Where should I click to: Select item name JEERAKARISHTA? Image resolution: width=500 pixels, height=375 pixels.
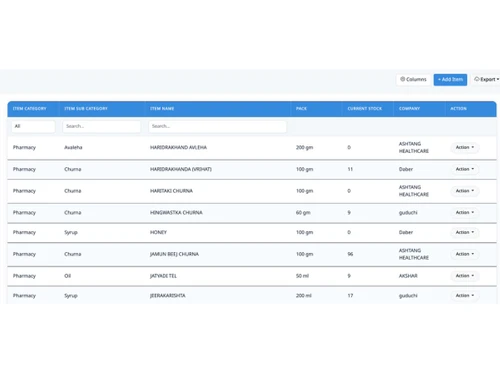168,296
